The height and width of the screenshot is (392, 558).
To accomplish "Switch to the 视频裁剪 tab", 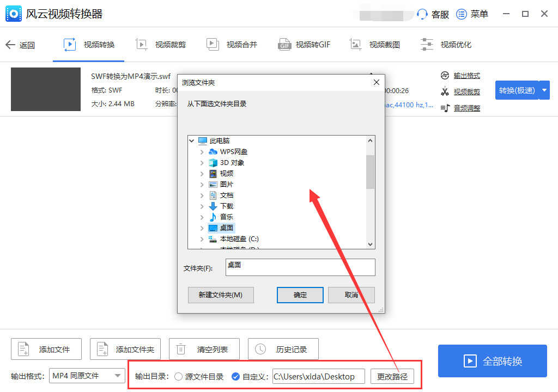I will point(161,45).
